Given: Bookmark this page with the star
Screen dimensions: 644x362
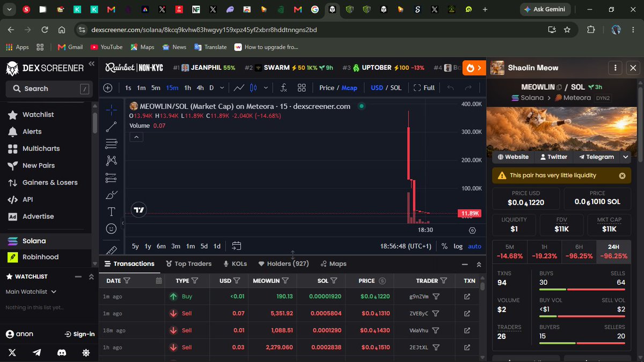Looking at the screenshot, I should point(567,29).
